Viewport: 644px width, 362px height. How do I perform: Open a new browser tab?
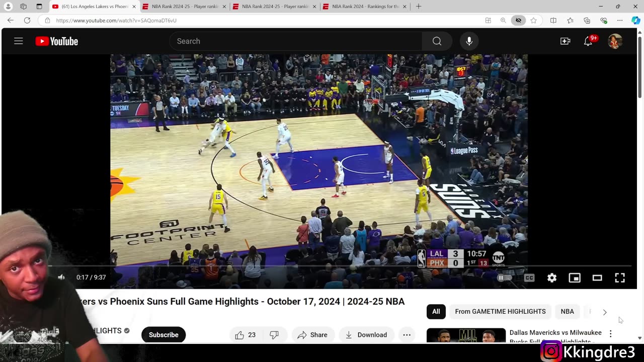(x=419, y=7)
